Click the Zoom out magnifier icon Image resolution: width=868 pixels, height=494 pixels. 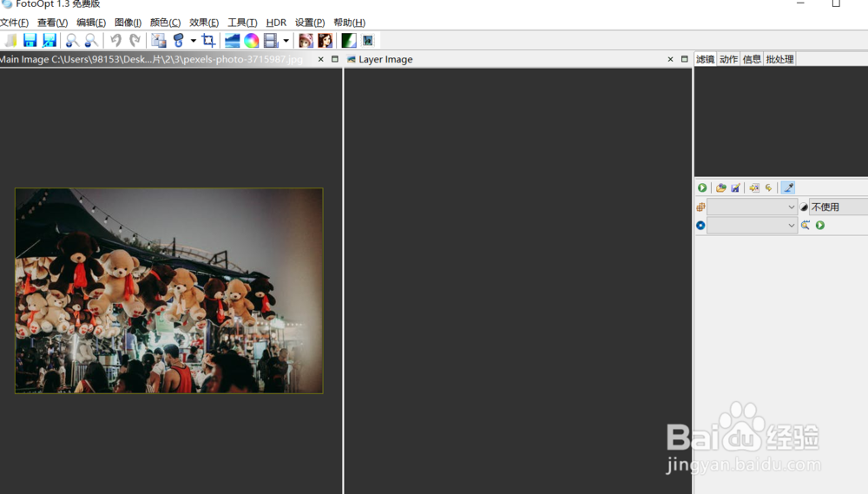coord(91,41)
